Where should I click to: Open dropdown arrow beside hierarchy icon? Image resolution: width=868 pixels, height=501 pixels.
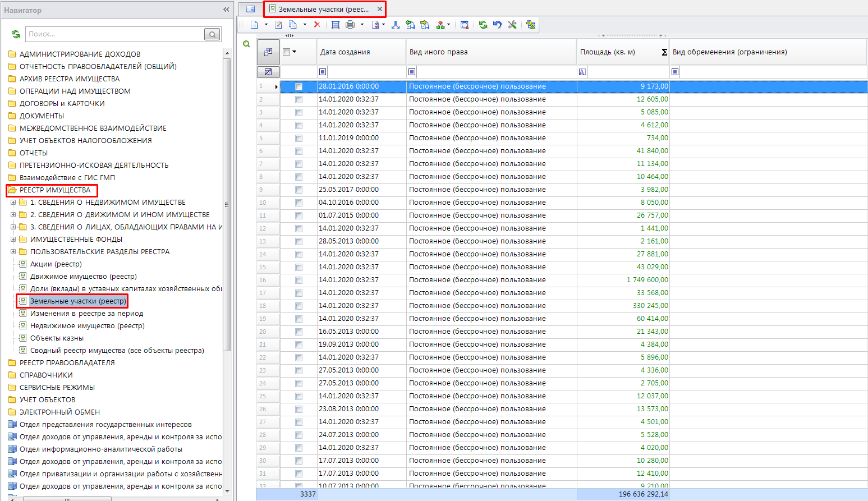pos(449,25)
